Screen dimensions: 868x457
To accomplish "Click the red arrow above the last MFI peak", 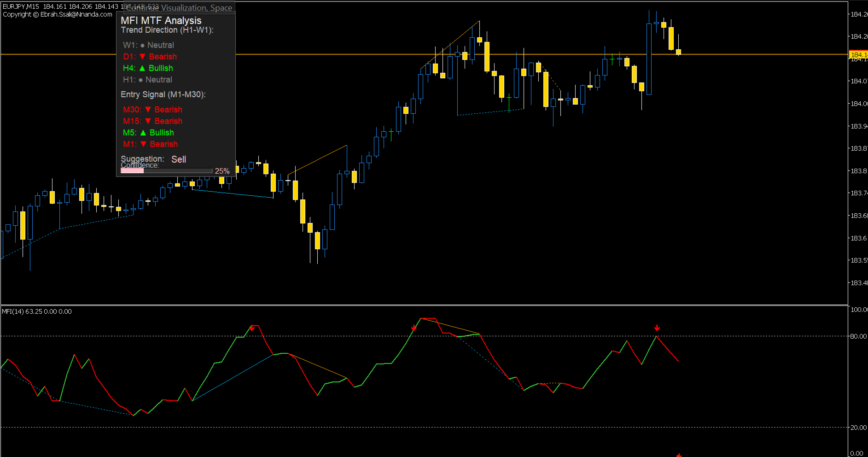I will point(657,328).
